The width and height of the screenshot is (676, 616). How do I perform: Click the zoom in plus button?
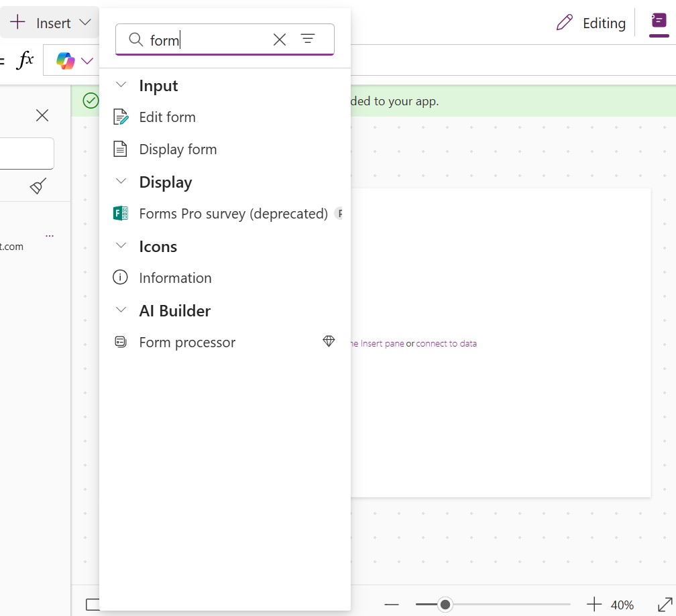coord(594,605)
